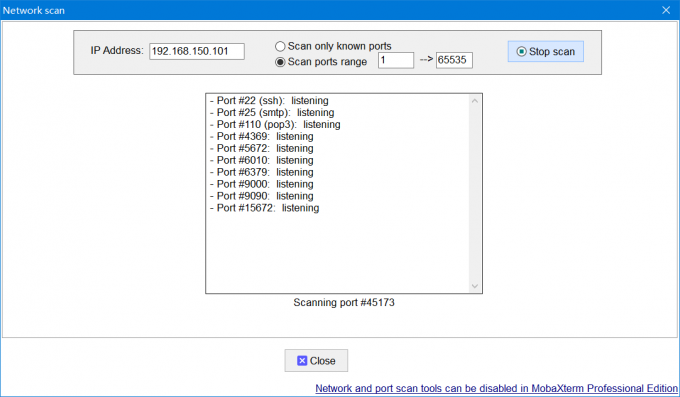The height and width of the screenshot is (397, 680).
Task: Select the Port #6010 listening row
Action: coord(262,161)
